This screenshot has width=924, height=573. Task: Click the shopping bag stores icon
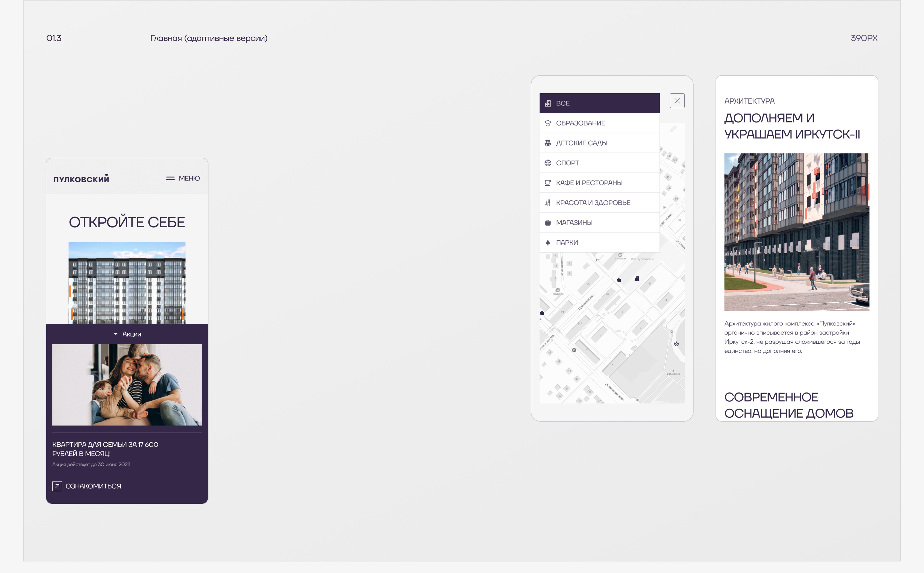(x=547, y=223)
